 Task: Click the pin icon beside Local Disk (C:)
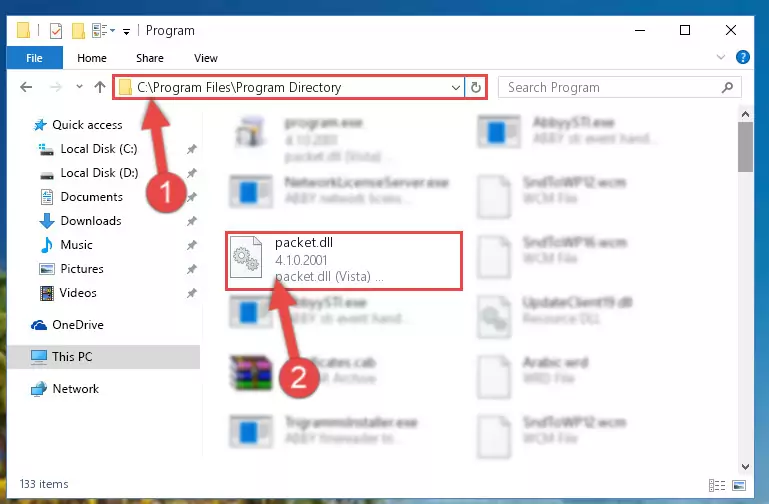point(192,149)
